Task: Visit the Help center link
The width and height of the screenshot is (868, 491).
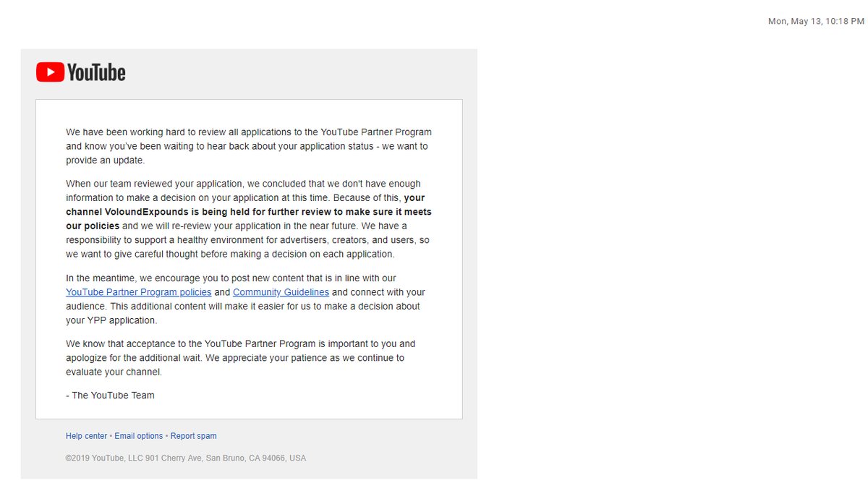Action: pyautogui.click(x=86, y=436)
